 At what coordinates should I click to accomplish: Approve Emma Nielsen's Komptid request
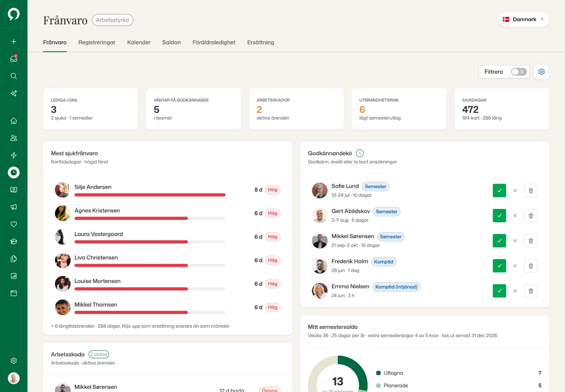point(499,291)
